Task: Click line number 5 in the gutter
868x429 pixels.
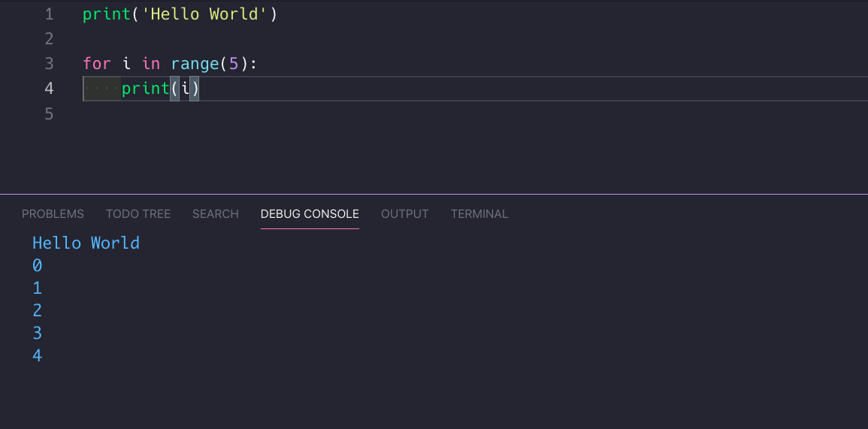Action: tap(49, 114)
